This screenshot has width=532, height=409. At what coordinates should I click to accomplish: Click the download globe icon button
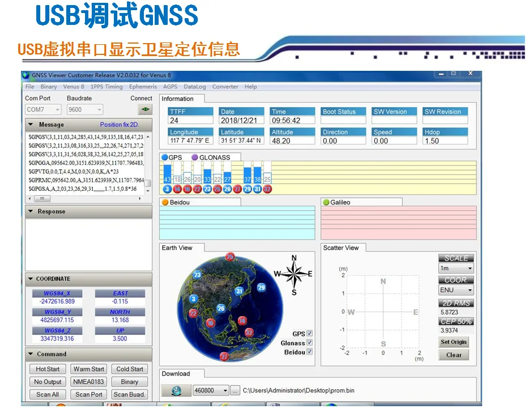point(176,390)
